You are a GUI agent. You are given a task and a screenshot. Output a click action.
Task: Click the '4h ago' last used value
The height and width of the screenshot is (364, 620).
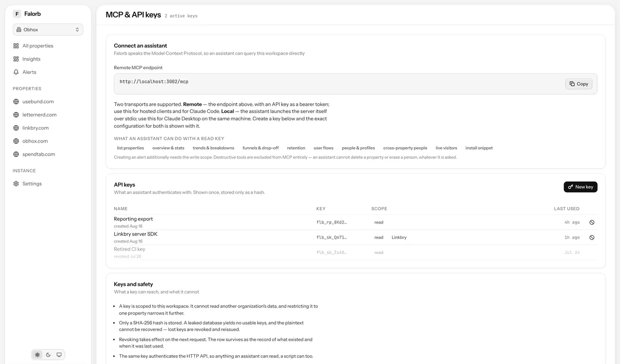pos(572,223)
